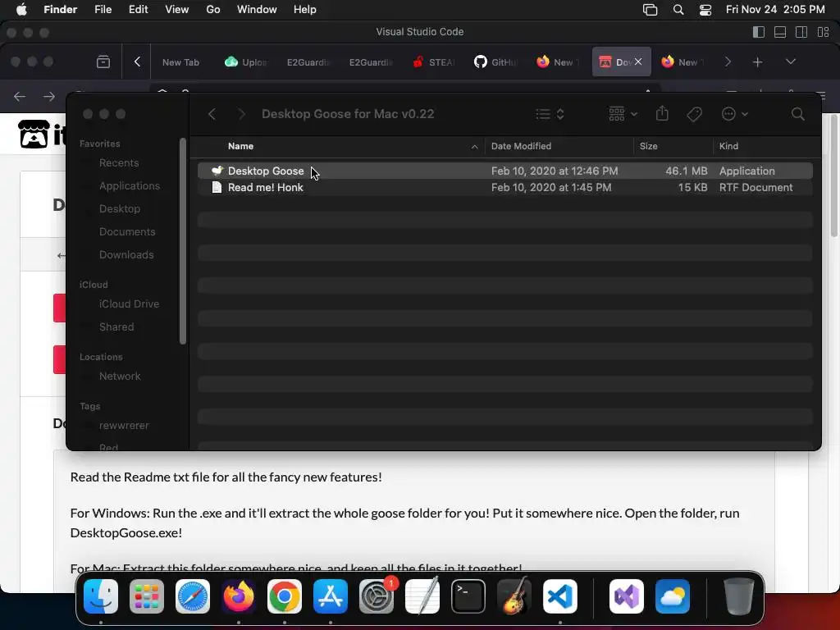
Task: Switch to the GitHub browser tab
Action: (x=496, y=62)
